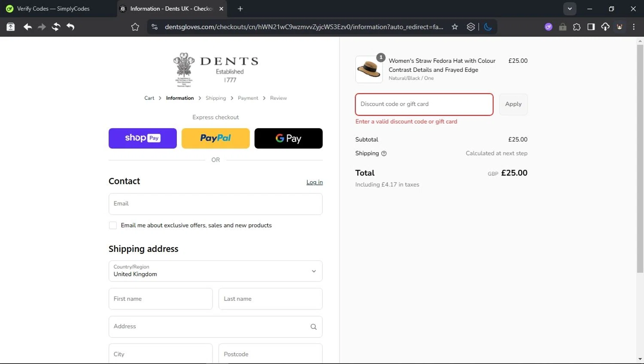Click the £25.00 product price in the item row
Image resolution: width=644 pixels, height=364 pixels.
point(518,61)
